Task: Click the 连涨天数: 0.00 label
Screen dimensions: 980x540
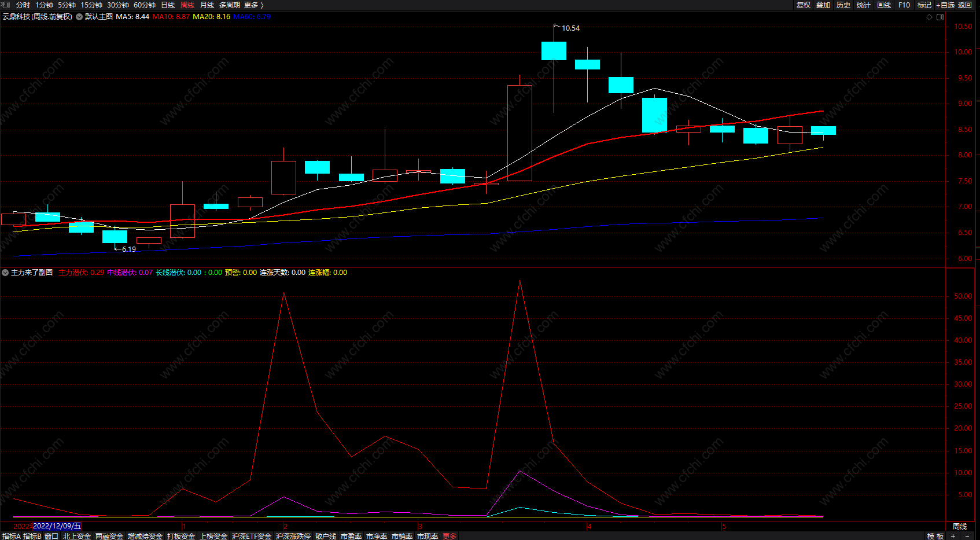Action: click(x=283, y=273)
